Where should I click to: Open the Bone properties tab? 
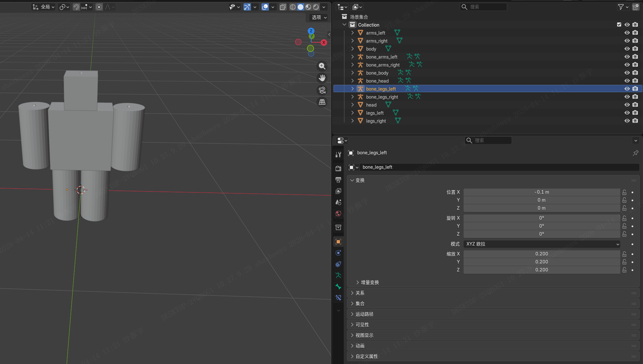click(338, 287)
